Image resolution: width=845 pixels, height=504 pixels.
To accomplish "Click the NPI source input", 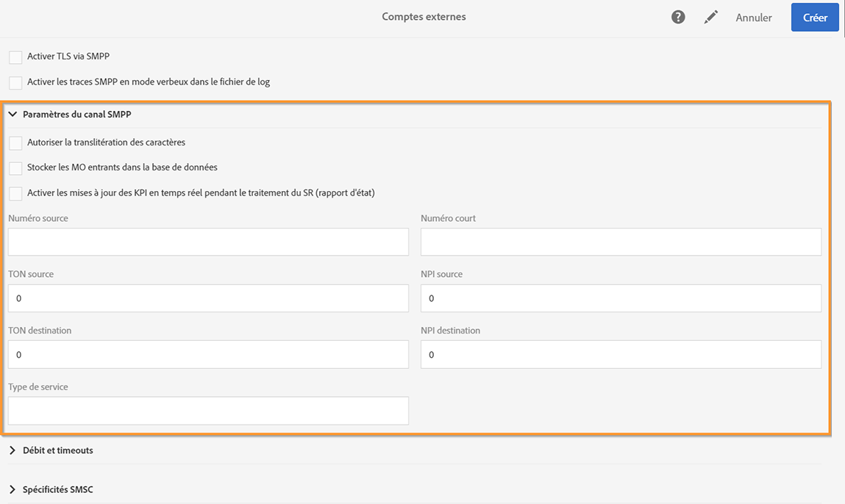I will [621, 298].
